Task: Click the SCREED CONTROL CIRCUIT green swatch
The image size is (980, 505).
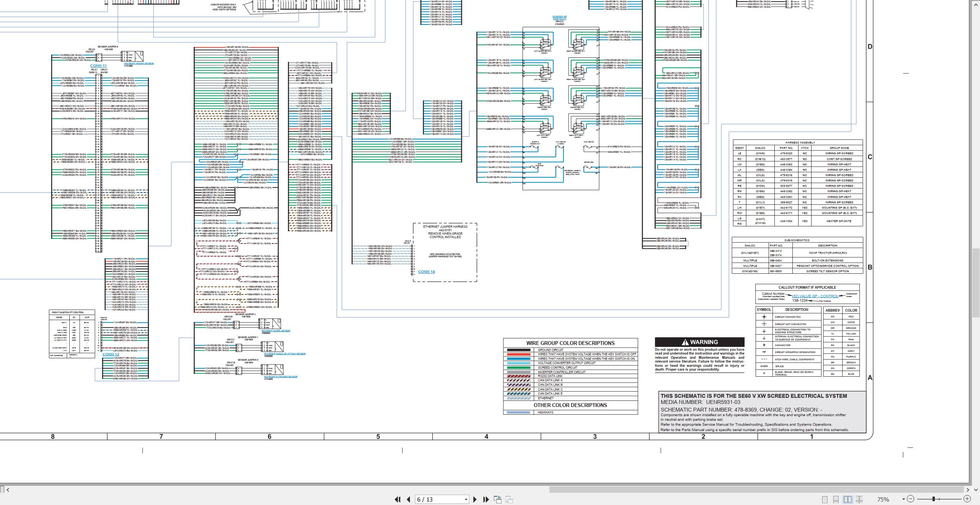Action: pos(518,368)
